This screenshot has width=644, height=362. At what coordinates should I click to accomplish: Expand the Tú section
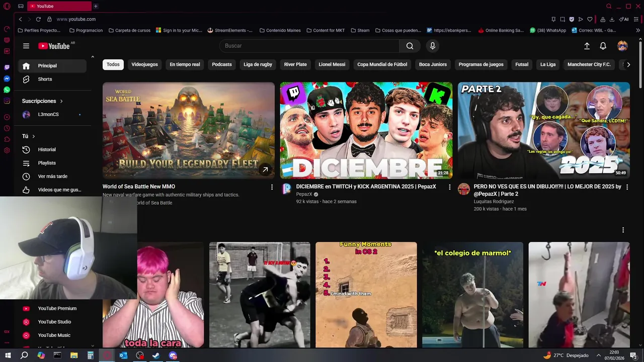[x=29, y=136]
